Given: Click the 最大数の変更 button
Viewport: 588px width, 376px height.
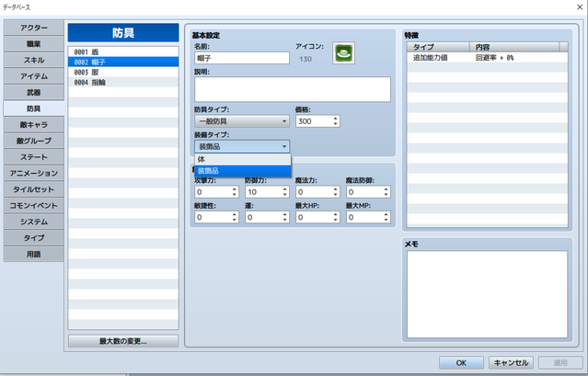Looking at the screenshot, I should 123,341.
